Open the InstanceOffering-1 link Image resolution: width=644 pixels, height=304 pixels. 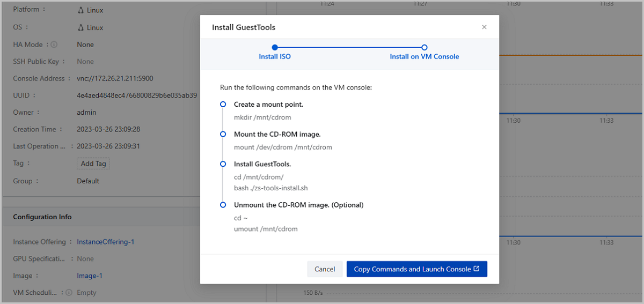click(105, 242)
